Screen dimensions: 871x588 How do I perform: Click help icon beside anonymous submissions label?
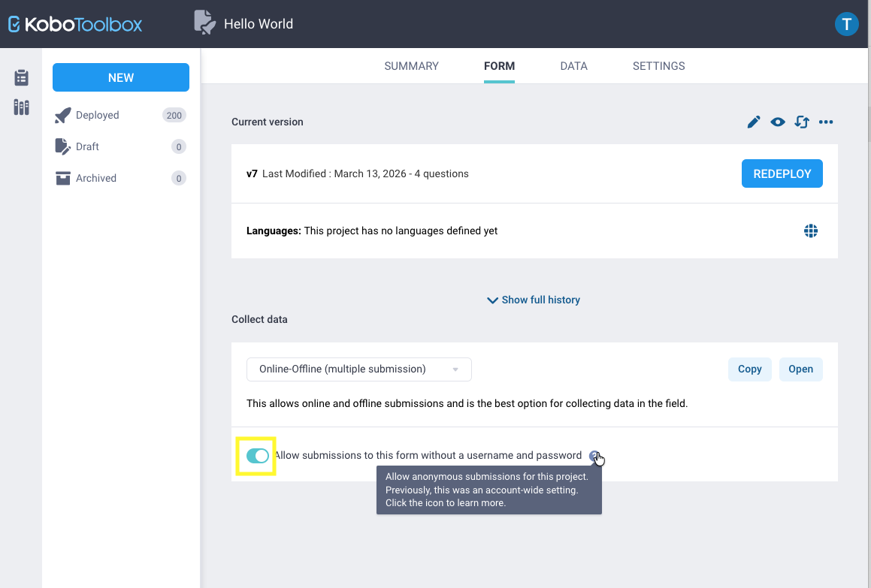point(594,456)
